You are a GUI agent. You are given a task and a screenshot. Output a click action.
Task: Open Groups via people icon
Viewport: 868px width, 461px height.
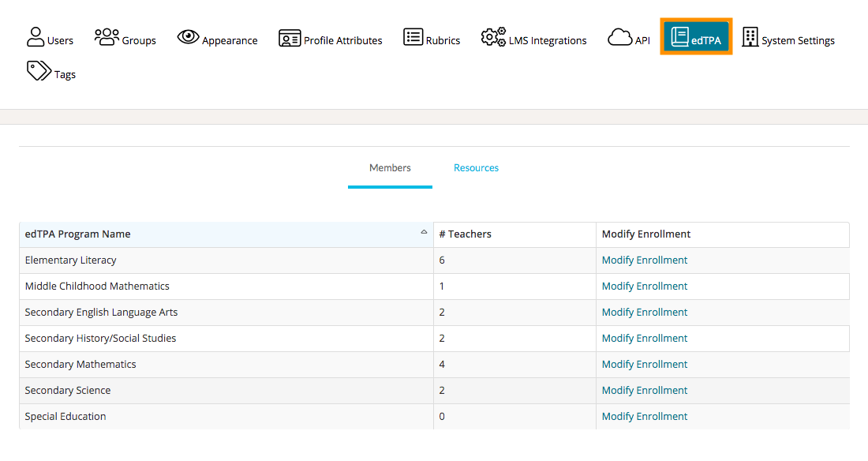pyautogui.click(x=107, y=37)
